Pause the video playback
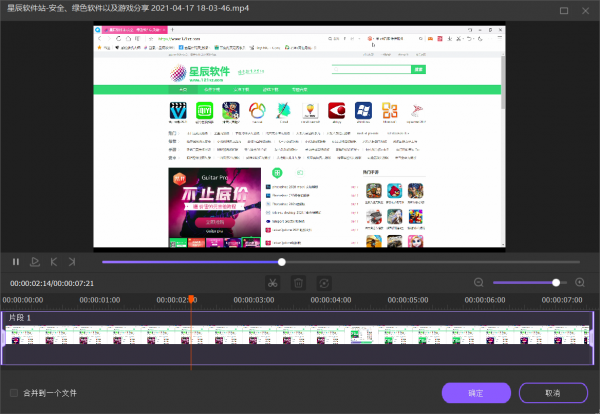600x414 pixels. [x=16, y=262]
